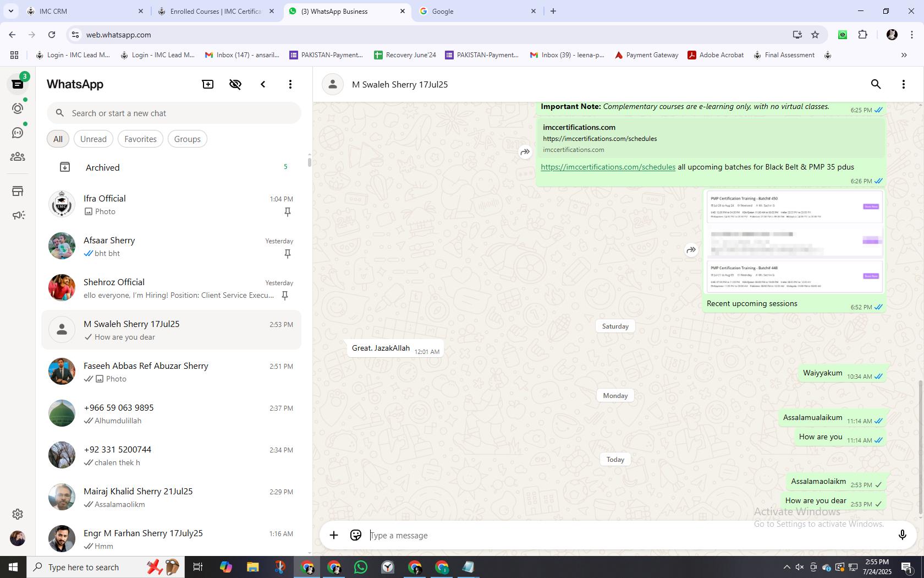Open the Chats icon in WhatsApp sidebar
The height and width of the screenshot is (578, 924).
click(x=18, y=84)
